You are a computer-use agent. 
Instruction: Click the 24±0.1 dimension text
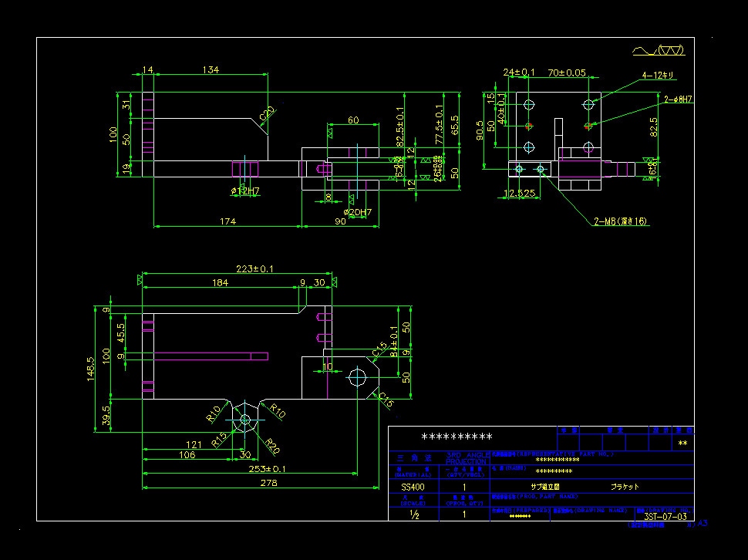519,73
